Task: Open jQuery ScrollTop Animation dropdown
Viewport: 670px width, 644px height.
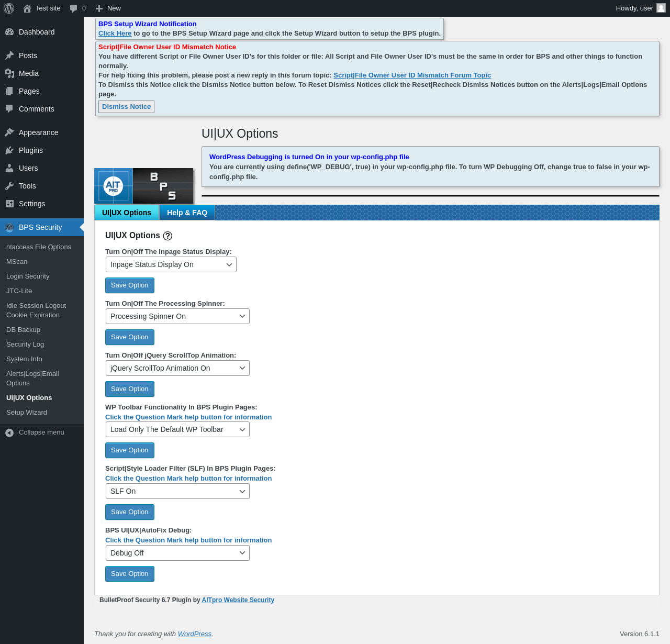Action: 177,368
